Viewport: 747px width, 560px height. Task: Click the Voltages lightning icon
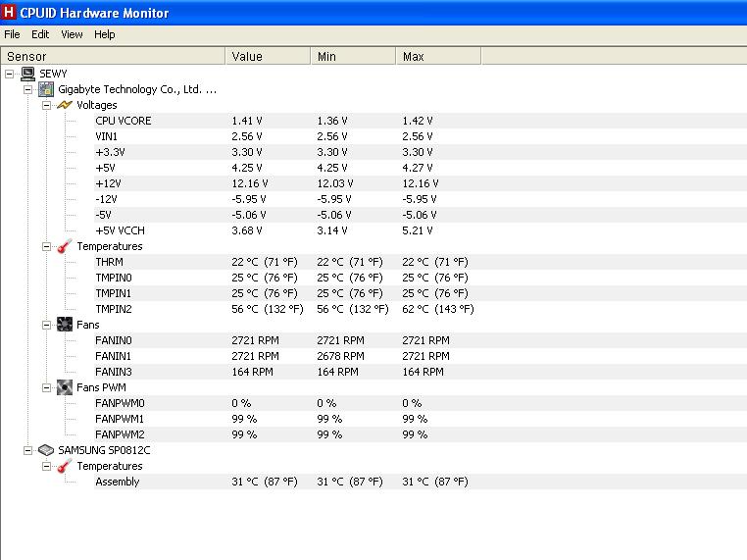click(x=65, y=105)
